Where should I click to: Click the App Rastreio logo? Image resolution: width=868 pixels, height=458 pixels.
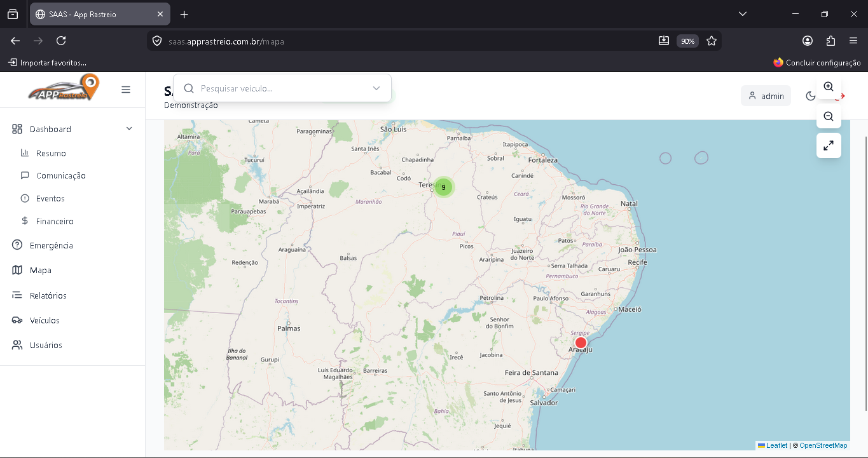64,88
